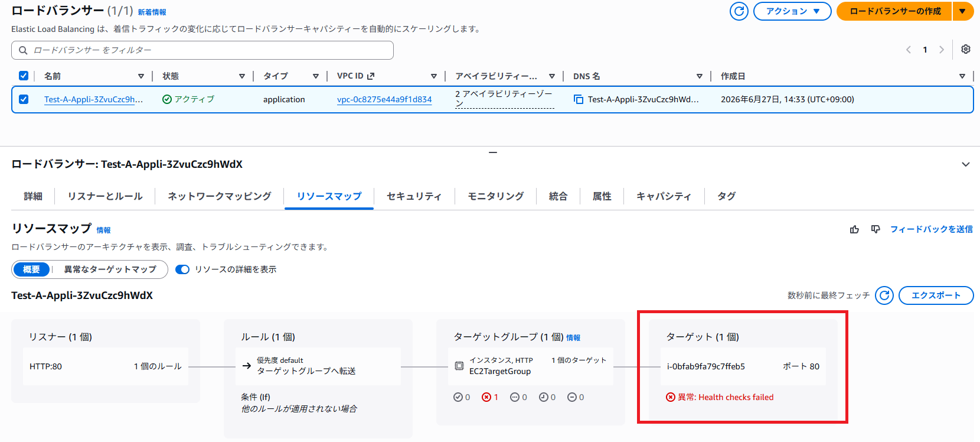Toggle the select-all header checkbox

tap(24, 76)
